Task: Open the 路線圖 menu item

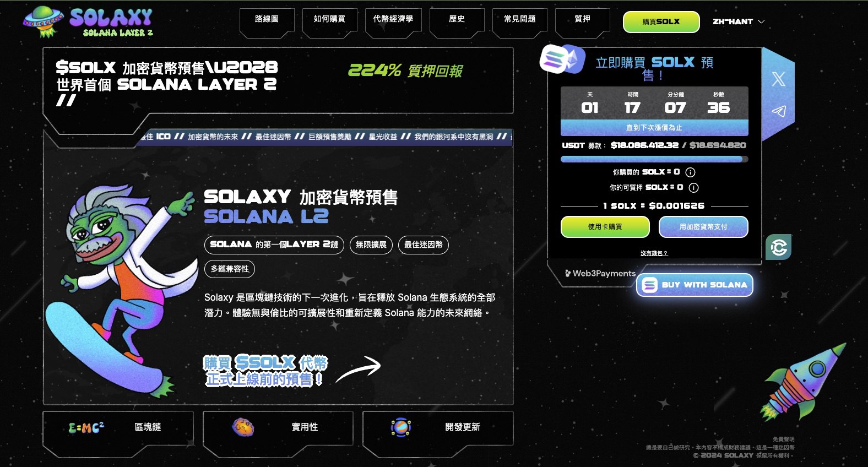Action: pos(267,20)
